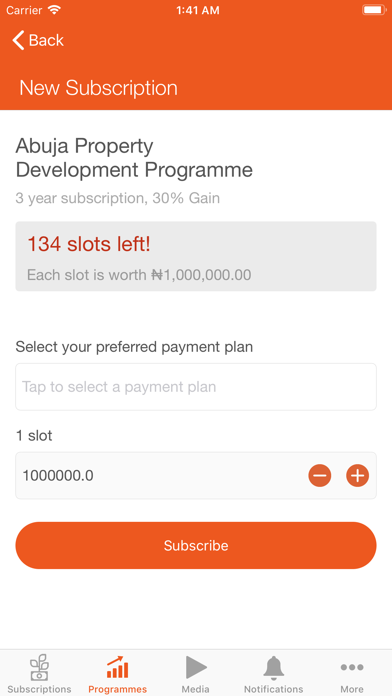Open the Subscriptions plant icon tab

click(40, 667)
